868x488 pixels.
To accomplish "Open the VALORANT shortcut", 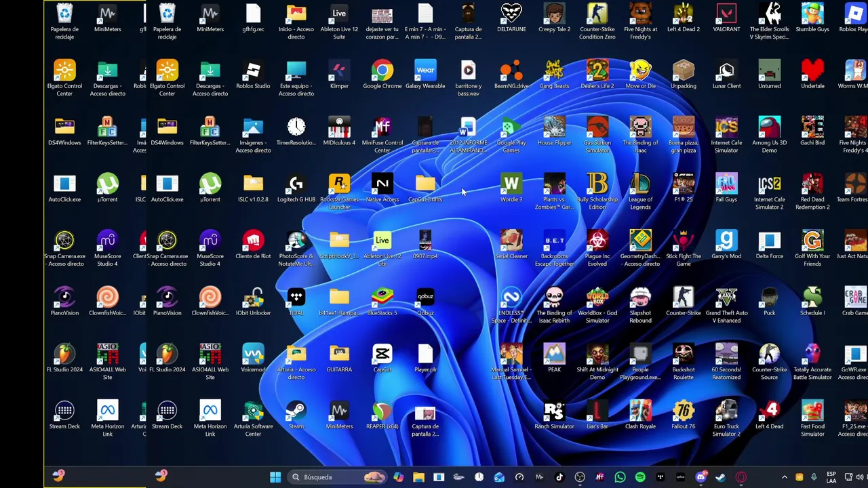I will pos(726,18).
